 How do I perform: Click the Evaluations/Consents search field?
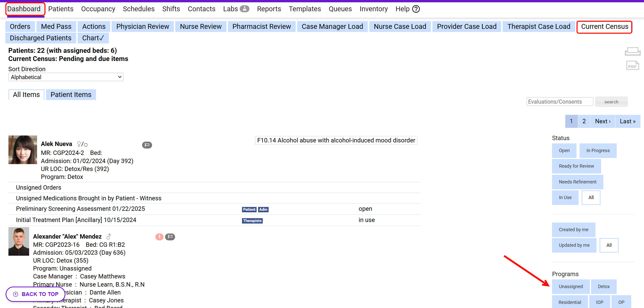[560, 102]
